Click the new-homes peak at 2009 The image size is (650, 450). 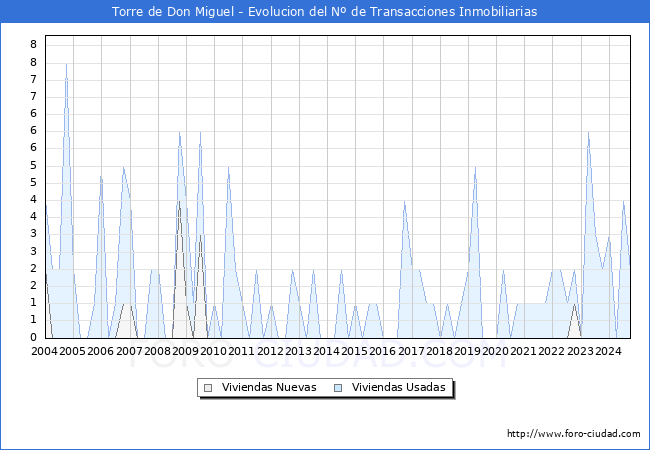pyautogui.click(x=179, y=201)
